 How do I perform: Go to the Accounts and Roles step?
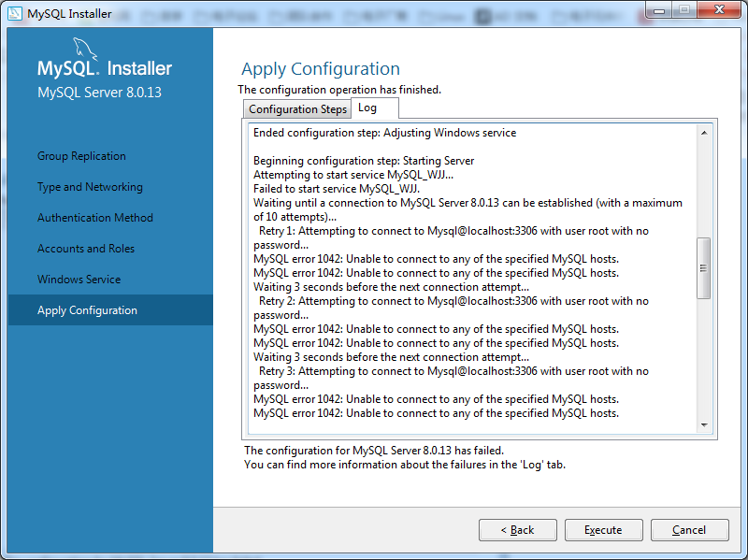[86, 249]
